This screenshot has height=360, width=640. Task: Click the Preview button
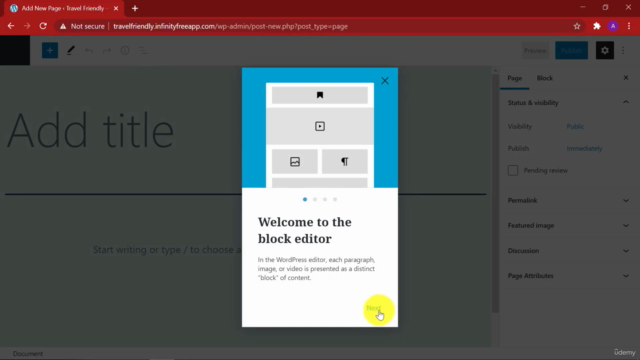(x=535, y=51)
